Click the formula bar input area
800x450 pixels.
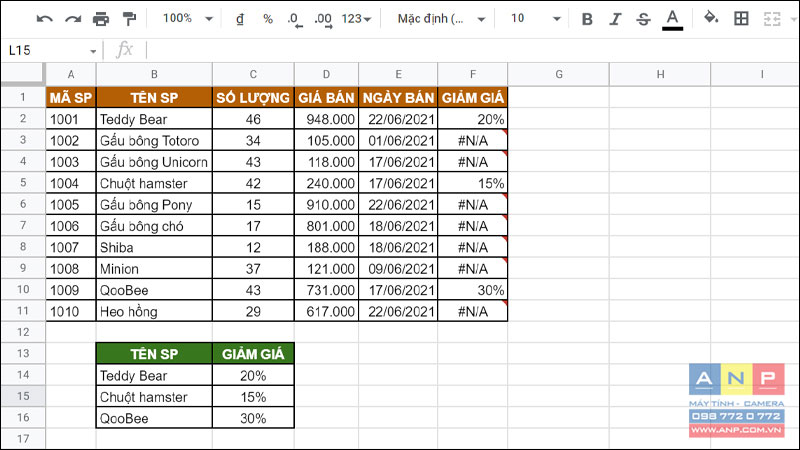coord(472,51)
